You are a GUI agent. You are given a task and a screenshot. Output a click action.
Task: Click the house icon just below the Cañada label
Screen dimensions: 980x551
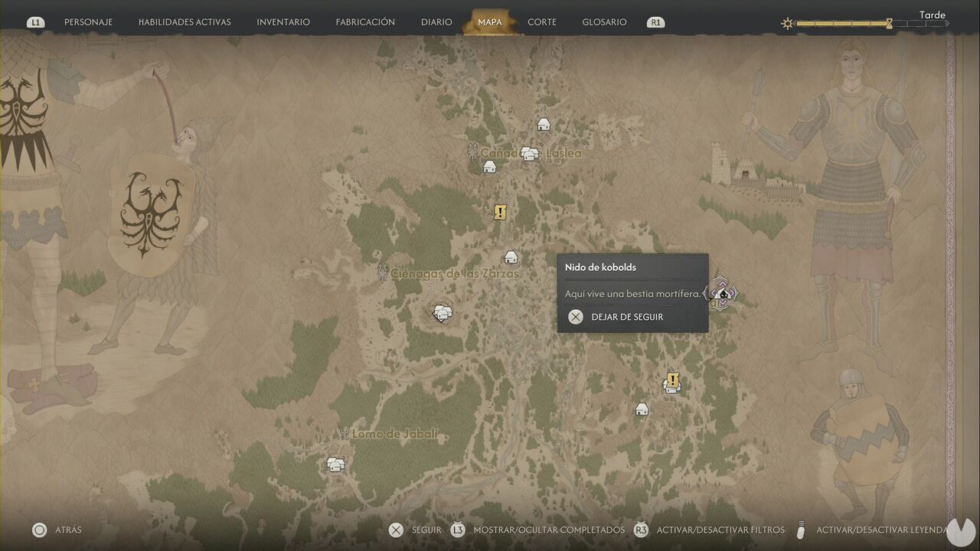pyautogui.click(x=489, y=166)
